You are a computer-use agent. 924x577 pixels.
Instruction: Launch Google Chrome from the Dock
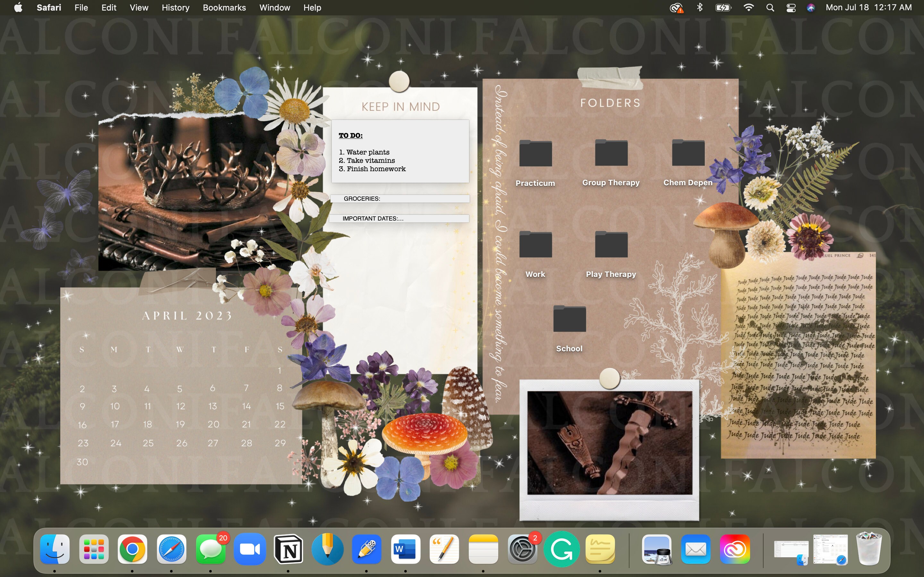[x=133, y=549]
